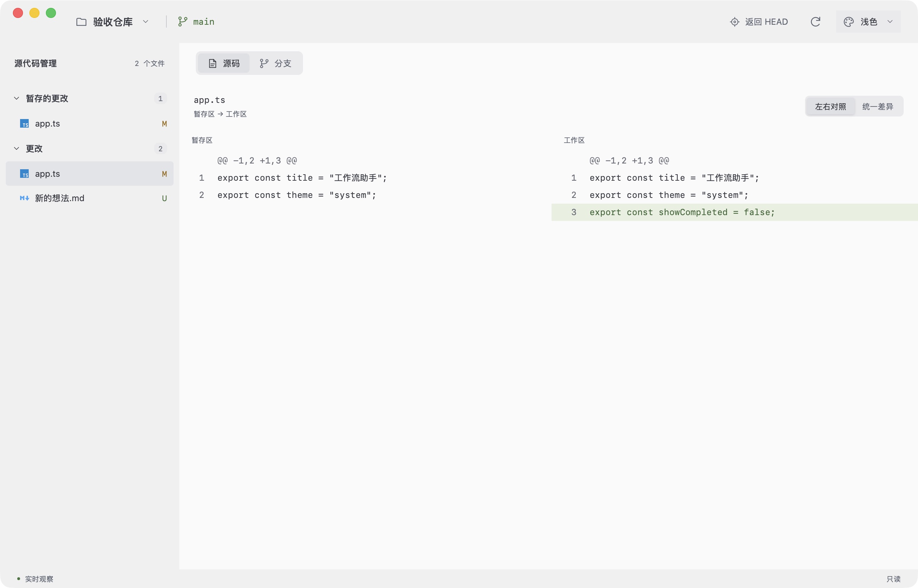Click TypeScript icon of staged app.ts
Image resolution: width=918 pixels, height=588 pixels.
24,124
